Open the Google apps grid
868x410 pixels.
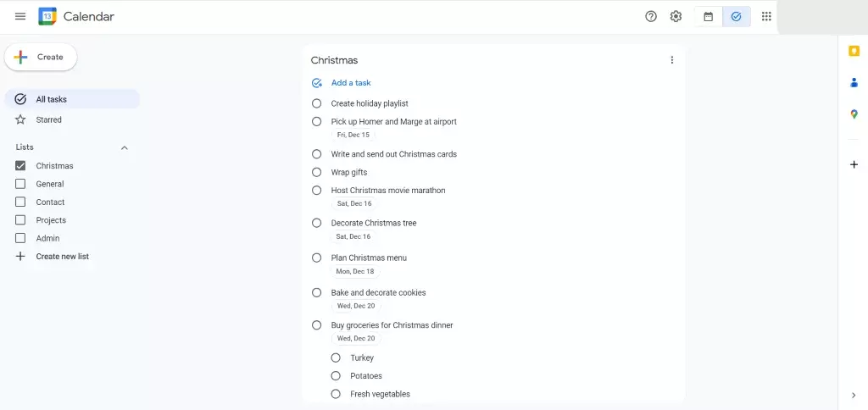[766, 16]
